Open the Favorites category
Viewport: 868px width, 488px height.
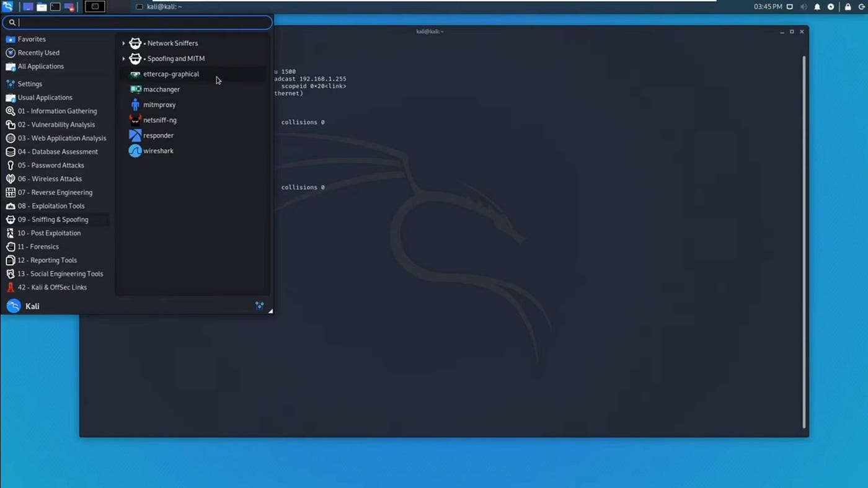coord(57,39)
